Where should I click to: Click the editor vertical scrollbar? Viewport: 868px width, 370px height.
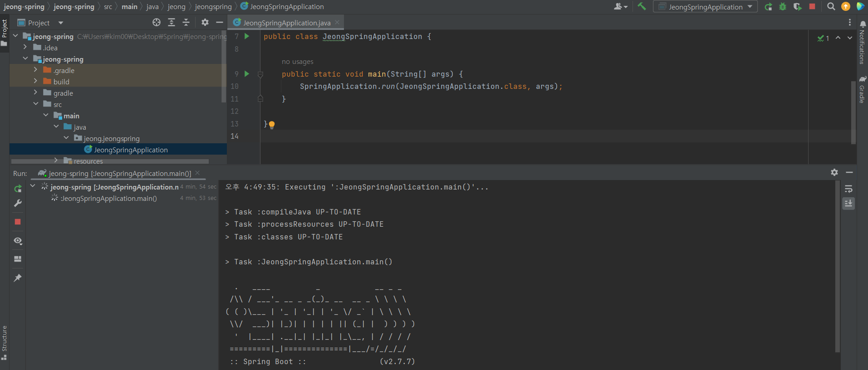(853, 112)
